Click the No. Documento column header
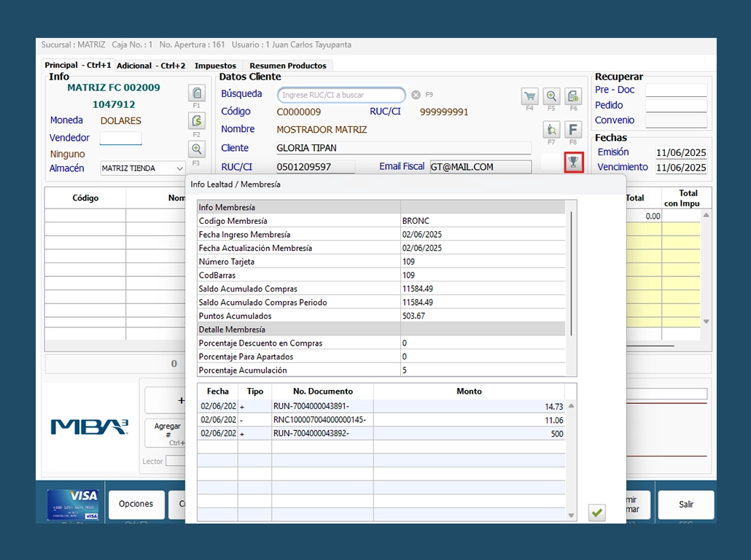The height and width of the screenshot is (560, 751). click(323, 392)
